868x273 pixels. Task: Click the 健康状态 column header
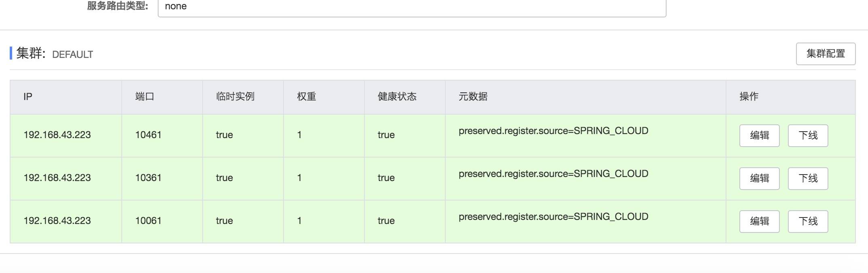(x=397, y=97)
